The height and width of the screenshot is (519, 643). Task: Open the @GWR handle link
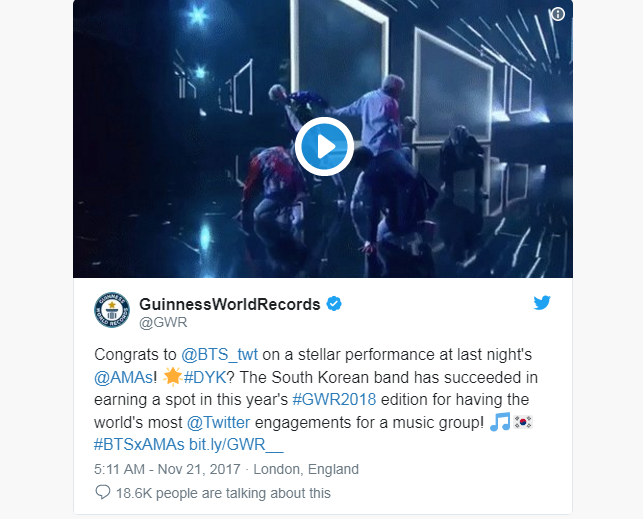pos(163,323)
